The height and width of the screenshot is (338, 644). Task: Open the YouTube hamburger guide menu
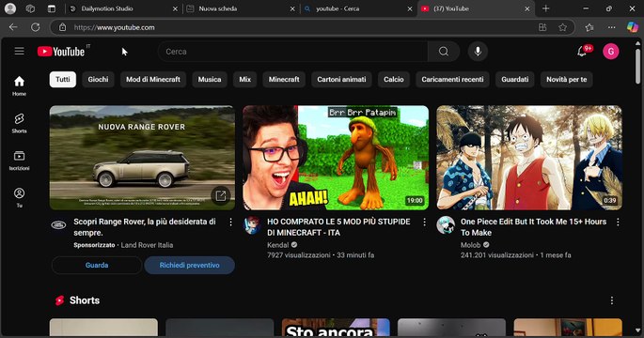20,52
